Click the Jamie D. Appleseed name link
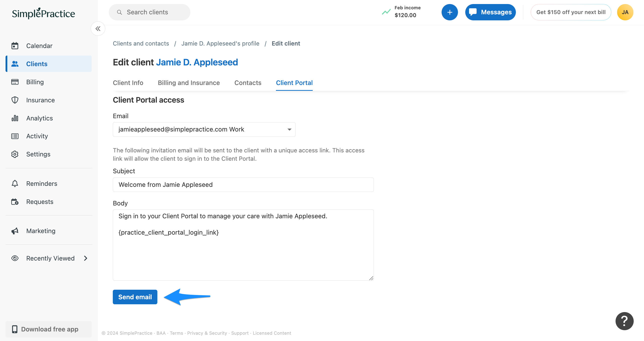The height and width of the screenshot is (341, 644). click(197, 62)
